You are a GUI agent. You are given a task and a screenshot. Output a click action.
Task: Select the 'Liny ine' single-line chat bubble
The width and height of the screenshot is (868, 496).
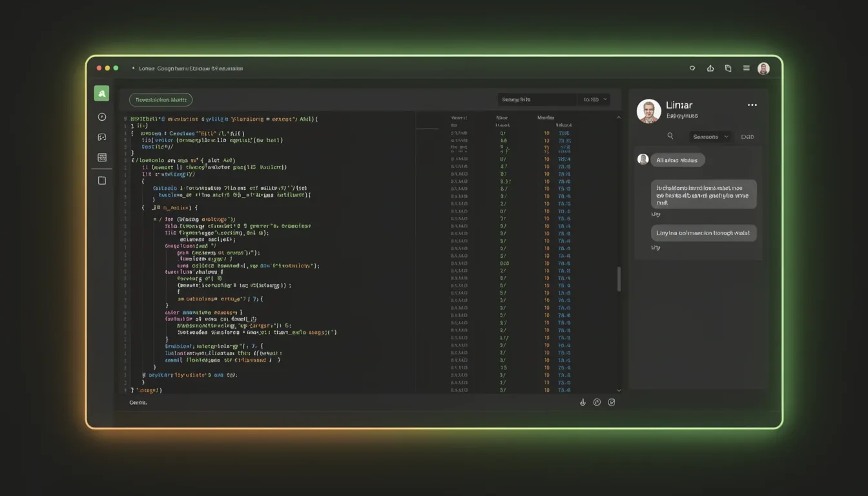click(x=703, y=233)
